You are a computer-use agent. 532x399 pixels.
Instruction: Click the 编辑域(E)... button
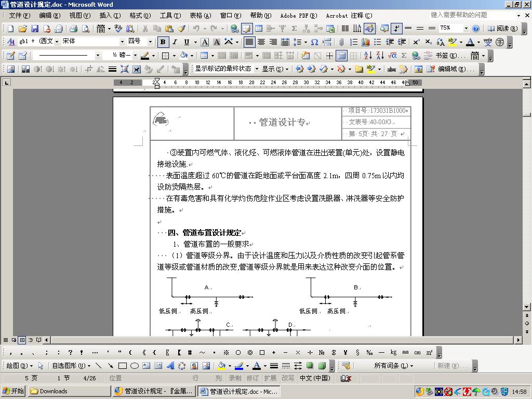[x=456, y=69]
